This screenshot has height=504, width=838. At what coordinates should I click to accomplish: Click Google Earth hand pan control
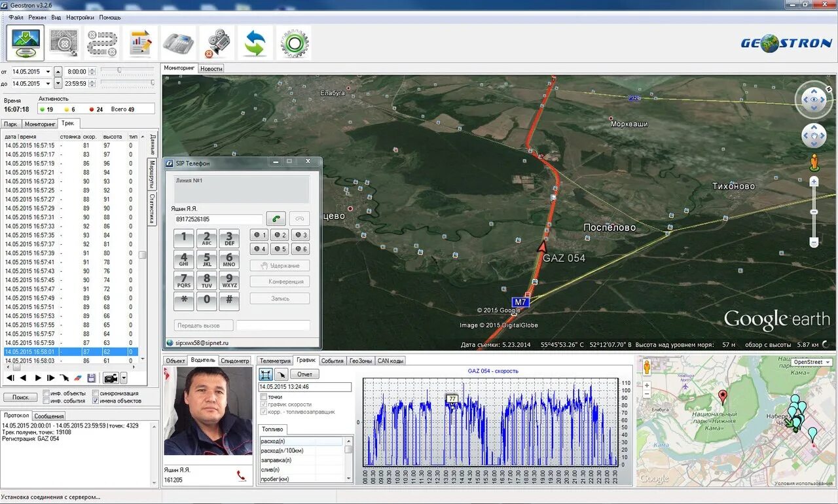[x=814, y=136]
